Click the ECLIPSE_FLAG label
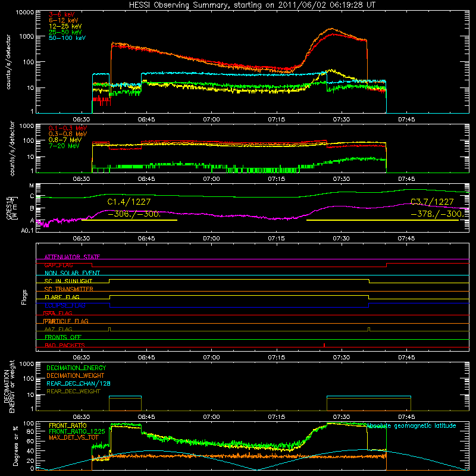The image size is (476, 476). pyautogui.click(x=65, y=305)
